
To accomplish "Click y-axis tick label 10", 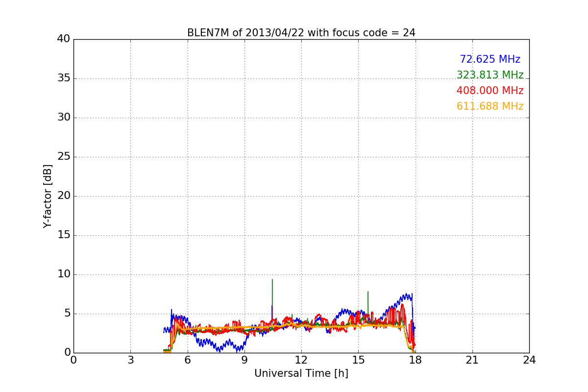I will point(64,274).
